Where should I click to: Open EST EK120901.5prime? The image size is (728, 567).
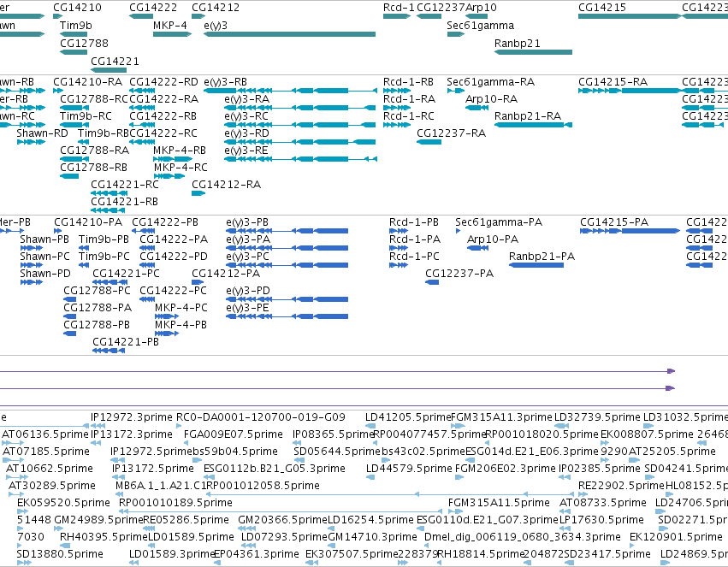click(676, 538)
